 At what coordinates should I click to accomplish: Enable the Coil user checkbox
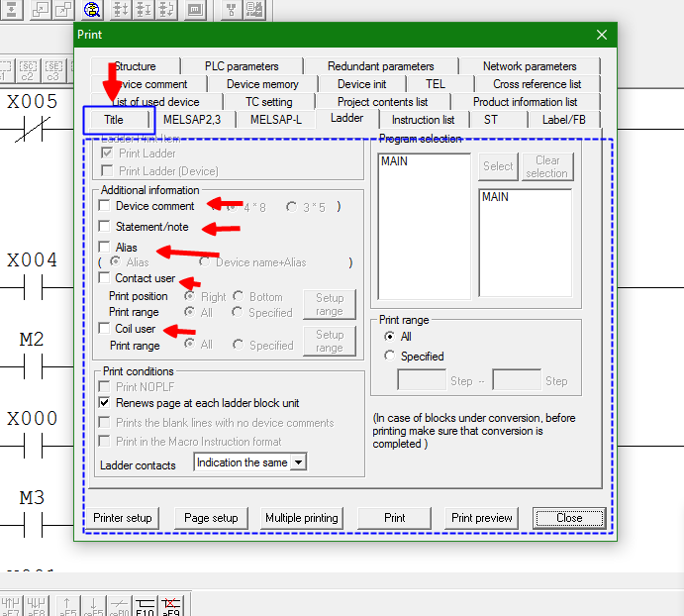(104, 328)
